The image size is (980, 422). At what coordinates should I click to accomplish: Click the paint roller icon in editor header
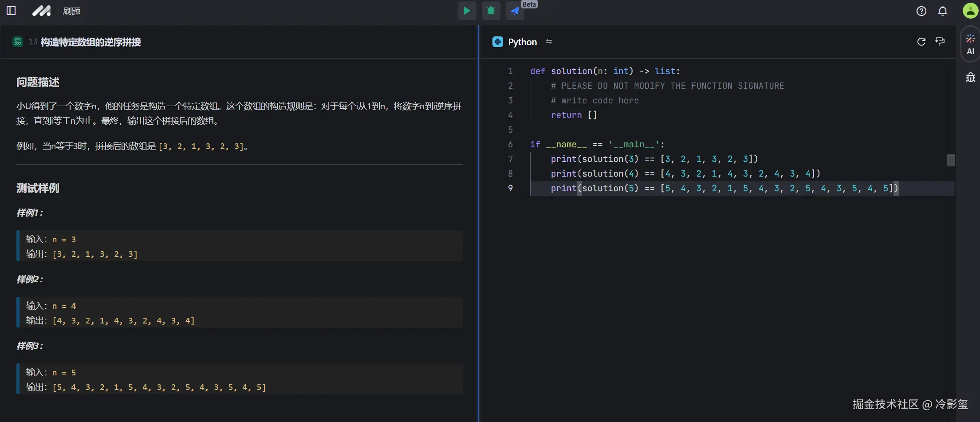(x=940, y=42)
